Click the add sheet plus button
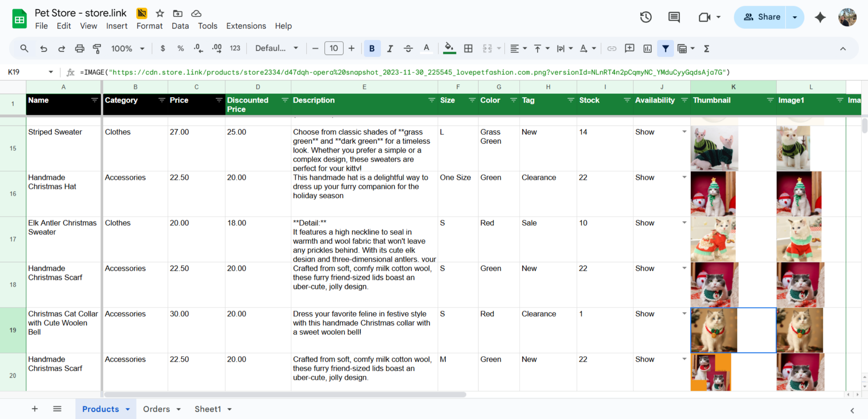Viewport: 868px width, 419px height. click(x=35, y=409)
